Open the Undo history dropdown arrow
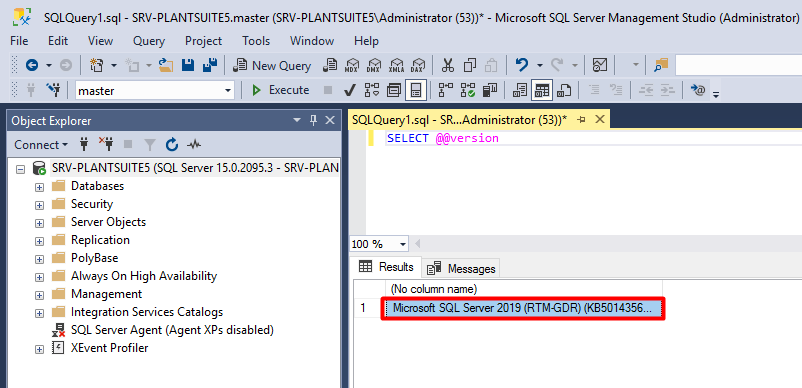 [x=540, y=65]
